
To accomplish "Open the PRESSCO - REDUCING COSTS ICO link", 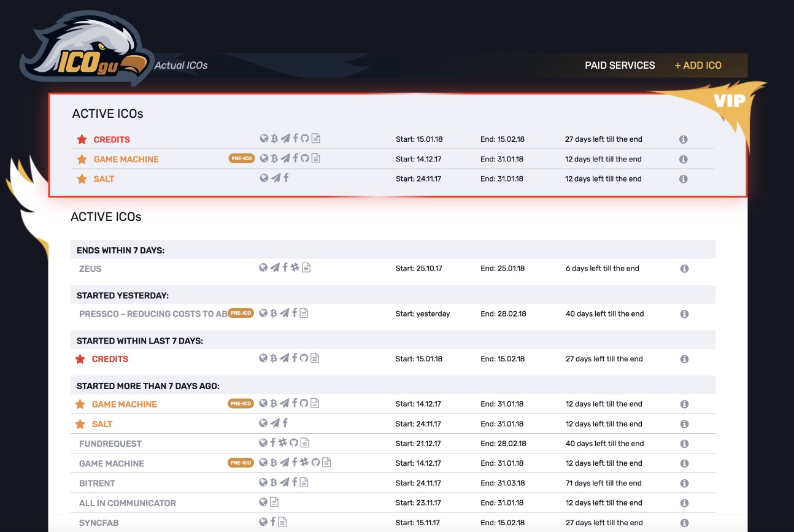I will pyautogui.click(x=153, y=314).
